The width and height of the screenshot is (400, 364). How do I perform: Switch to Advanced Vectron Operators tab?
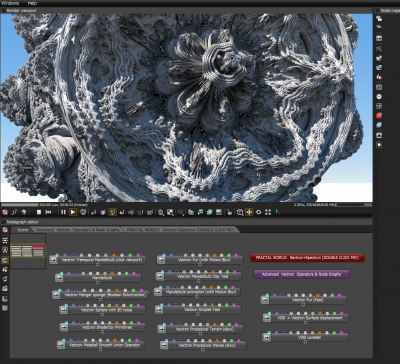coord(77,230)
